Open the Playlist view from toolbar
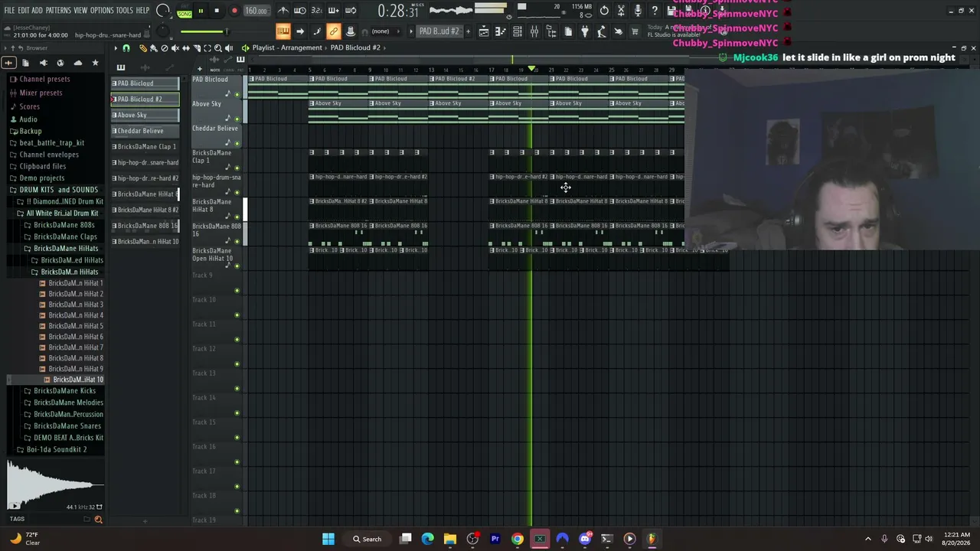Viewport: 980px width, 551px height. click(484, 31)
